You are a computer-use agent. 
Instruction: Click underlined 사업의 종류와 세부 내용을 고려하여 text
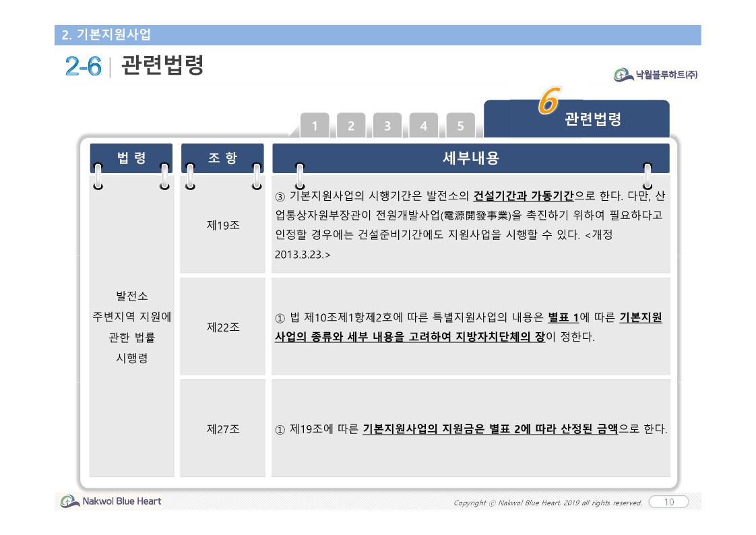point(363,336)
